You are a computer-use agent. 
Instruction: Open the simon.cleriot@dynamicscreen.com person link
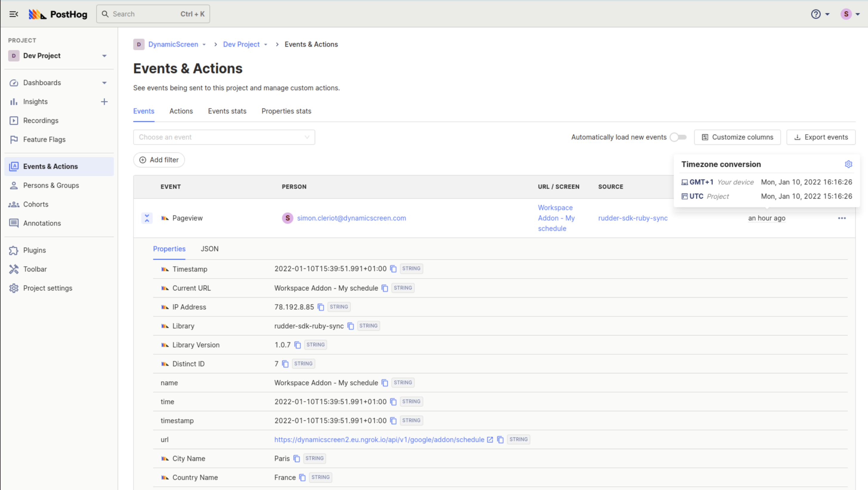(351, 218)
